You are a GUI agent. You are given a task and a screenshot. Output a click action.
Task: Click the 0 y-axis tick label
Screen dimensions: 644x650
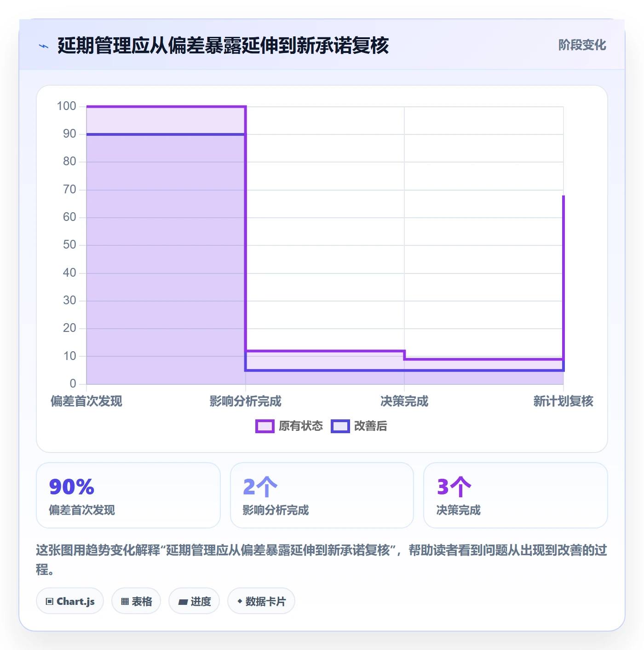click(x=73, y=384)
